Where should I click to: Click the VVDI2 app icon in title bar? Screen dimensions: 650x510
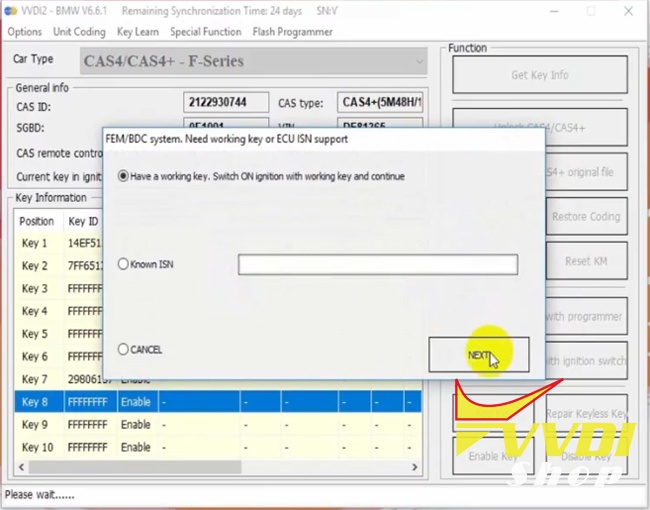tap(10, 11)
